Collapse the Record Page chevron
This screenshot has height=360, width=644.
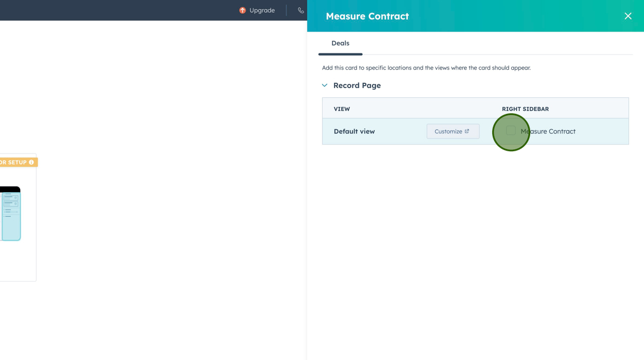[x=325, y=85]
